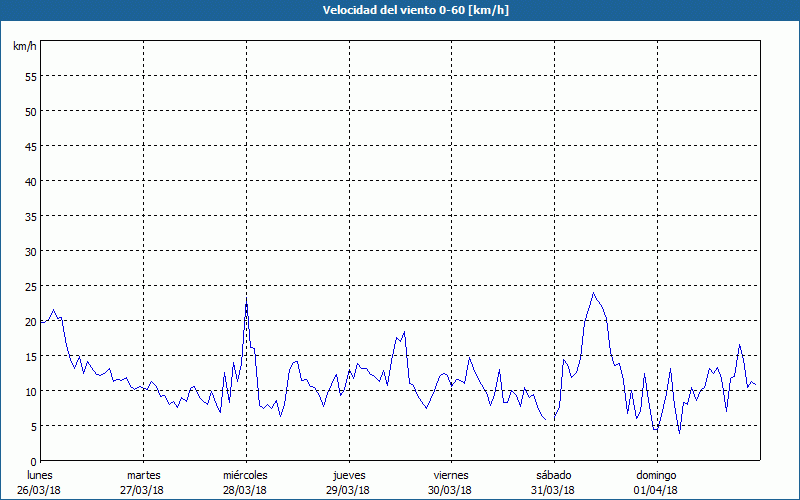This screenshot has width=800, height=500.
Task: Select the "sábado 31/03/18" date label
Action: pos(553,482)
